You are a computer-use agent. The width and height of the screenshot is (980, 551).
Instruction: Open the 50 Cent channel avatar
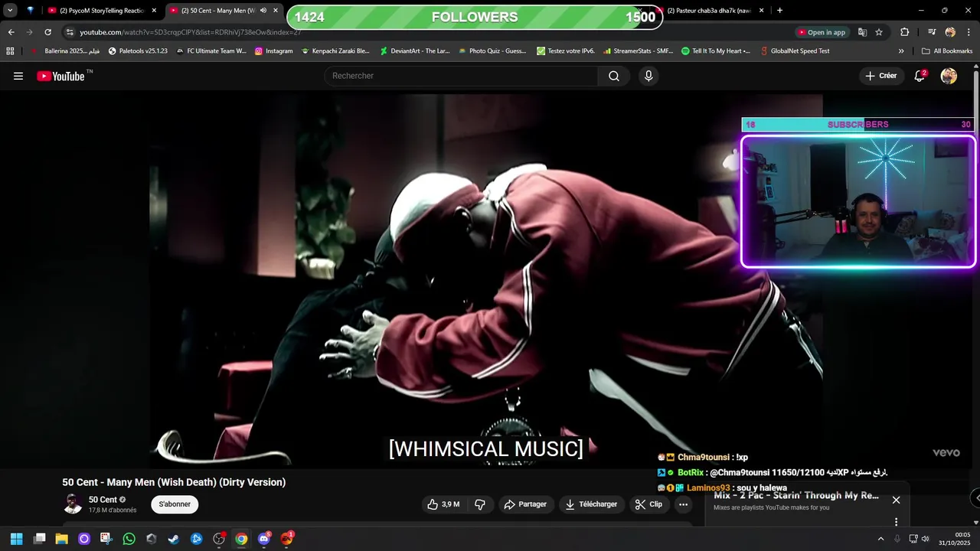pyautogui.click(x=73, y=504)
